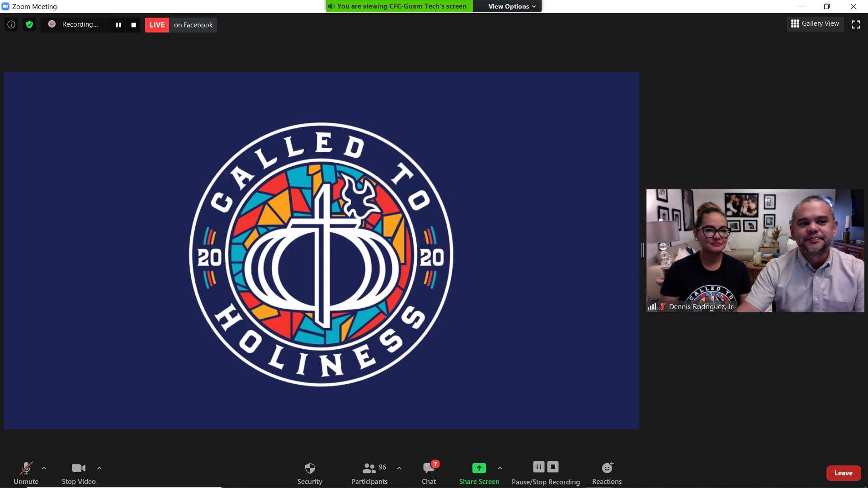Select Dennis Rodriguez, Jr. video thumbnail
This screenshot has height=488, width=868.
(x=755, y=250)
